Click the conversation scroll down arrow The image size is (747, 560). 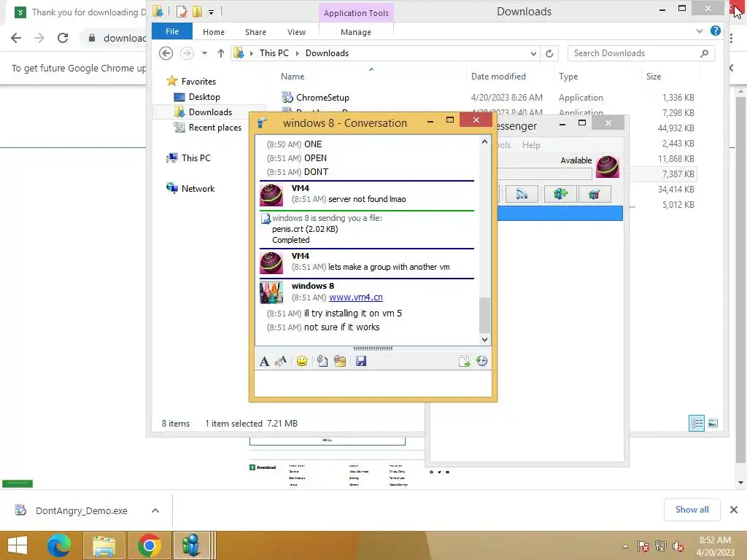tap(484, 340)
